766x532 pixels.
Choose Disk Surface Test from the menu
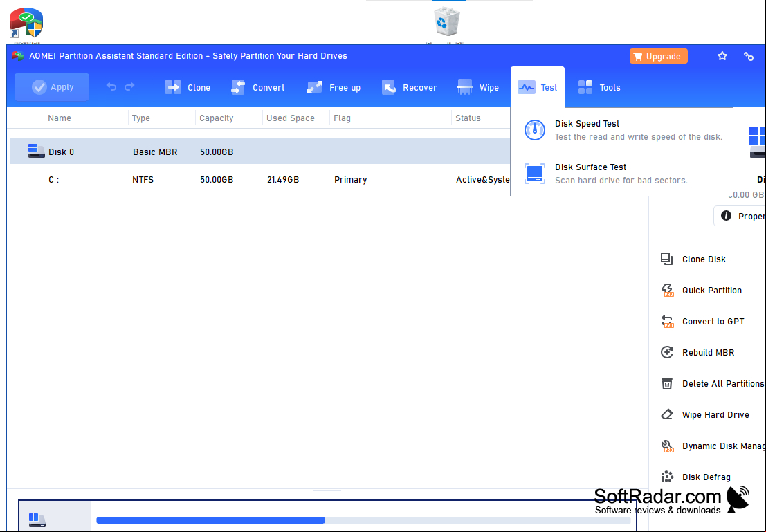click(x=622, y=174)
